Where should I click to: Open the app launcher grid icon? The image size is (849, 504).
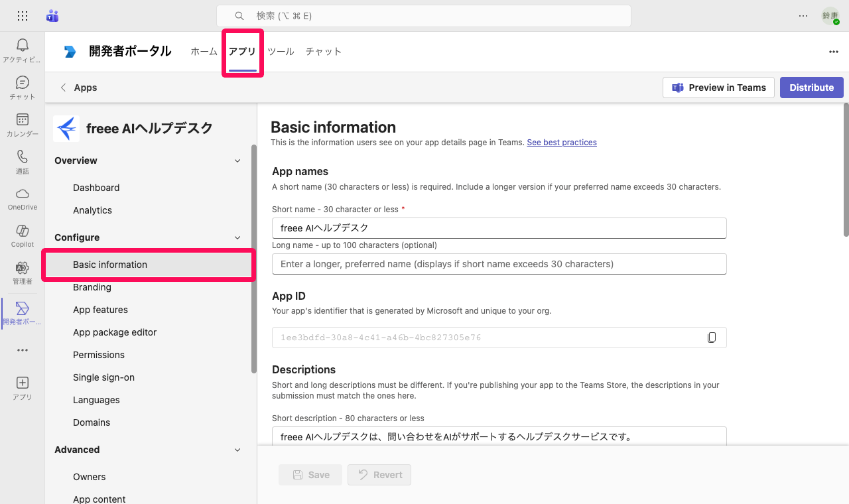[23, 16]
